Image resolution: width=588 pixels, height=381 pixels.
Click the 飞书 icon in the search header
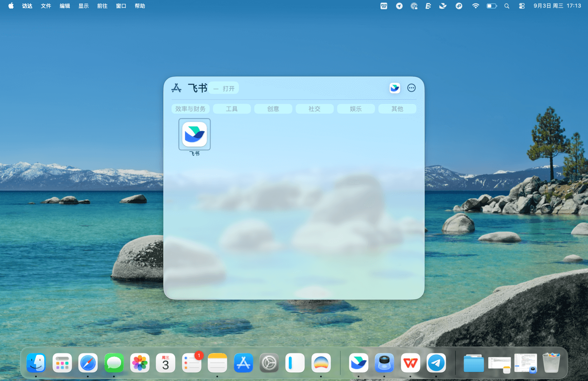(x=395, y=88)
